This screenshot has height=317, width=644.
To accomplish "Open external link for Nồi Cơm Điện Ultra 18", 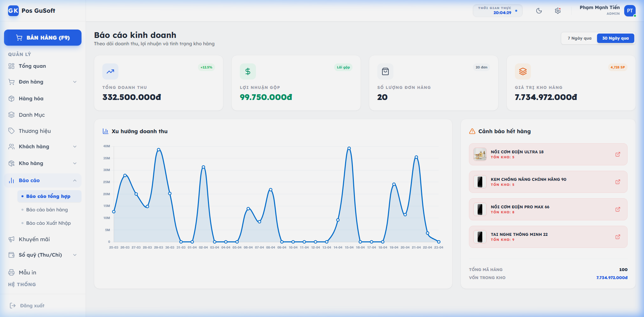I will click(618, 154).
